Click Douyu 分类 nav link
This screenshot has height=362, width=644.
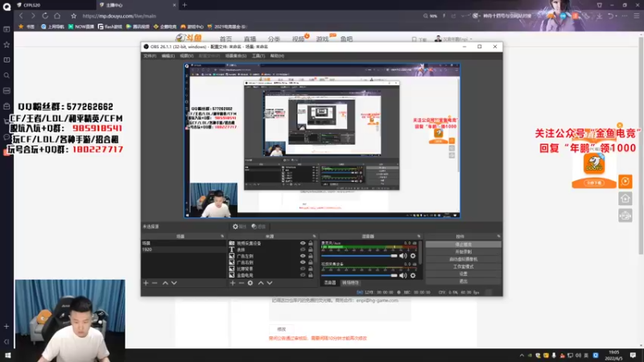[x=274, y=39]
